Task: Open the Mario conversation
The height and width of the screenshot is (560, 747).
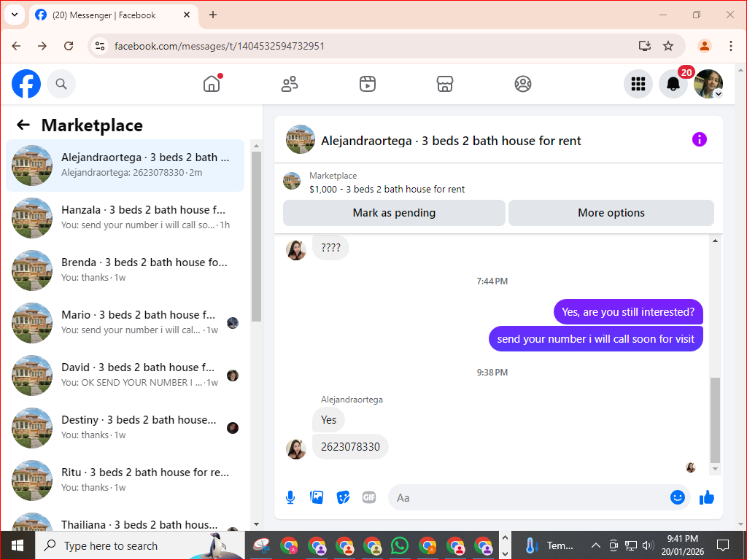Action: click(125, 323)
